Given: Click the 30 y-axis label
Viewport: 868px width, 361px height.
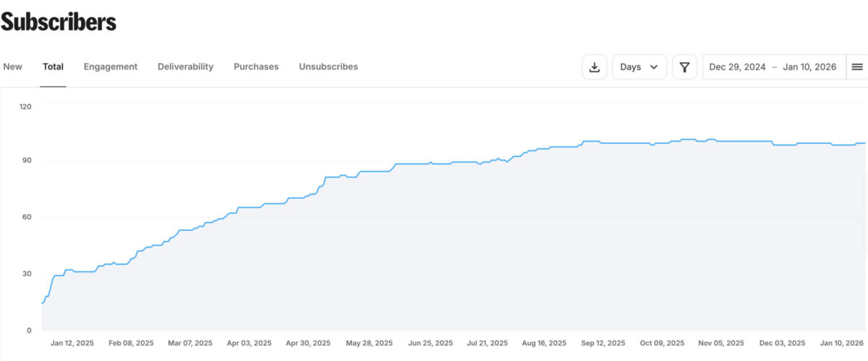Looking at the screenshot, I should click(27, 273).
